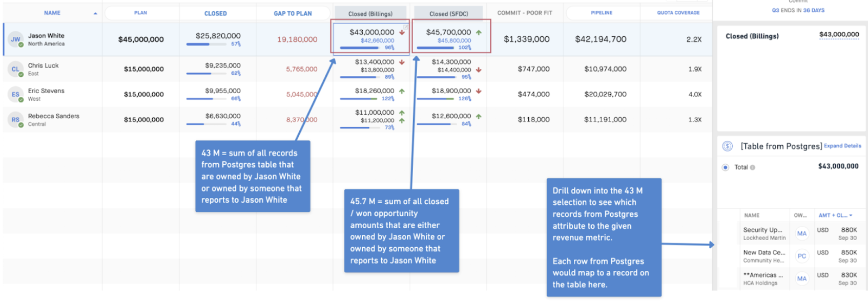Click the Rebecca Sanders name
Screen dimensions: 868x302
tap(54, 116)
